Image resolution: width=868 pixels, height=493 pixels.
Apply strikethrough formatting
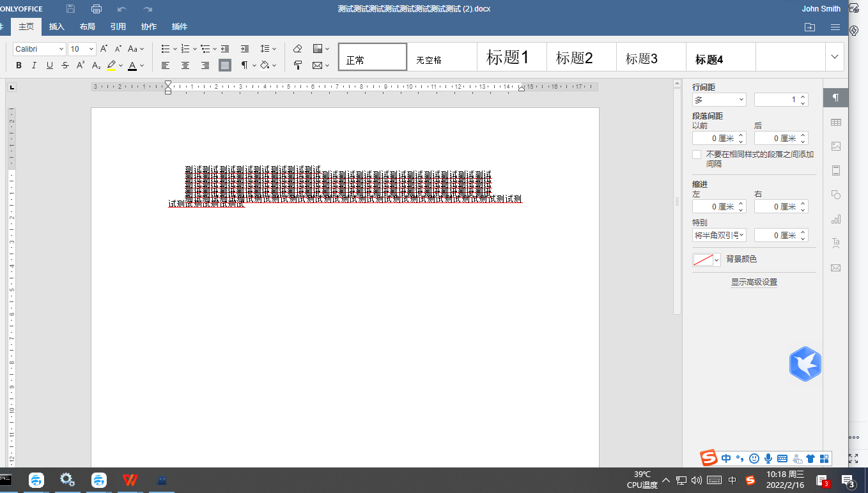[65, 65]
